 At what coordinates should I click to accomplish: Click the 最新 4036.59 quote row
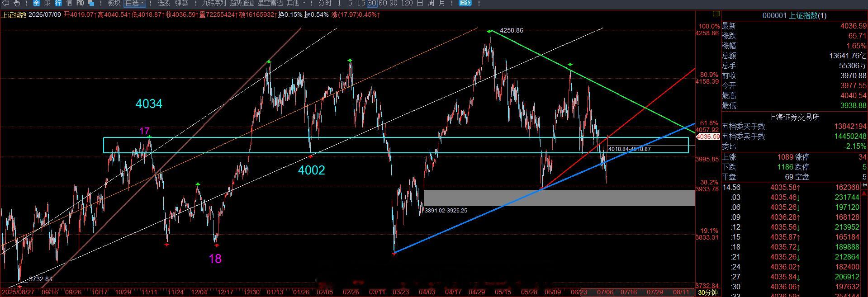pyautogui.click(x=794, y=26)
